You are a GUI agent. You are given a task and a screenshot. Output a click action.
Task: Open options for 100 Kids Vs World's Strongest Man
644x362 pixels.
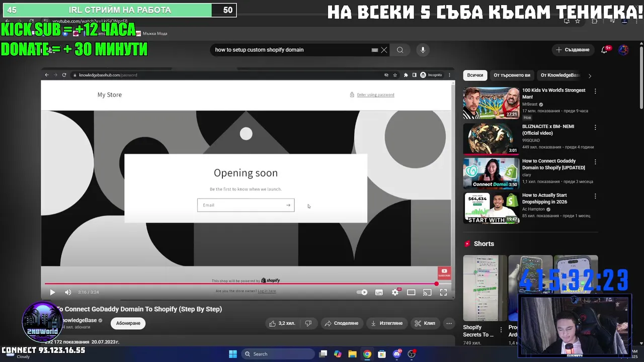[595, 91]
